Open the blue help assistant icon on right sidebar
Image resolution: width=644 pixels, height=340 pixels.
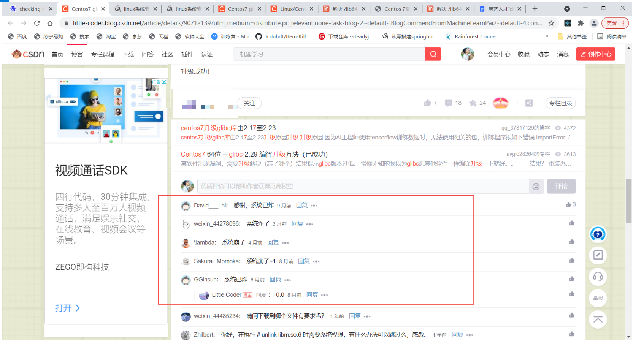click(x=598, y=234)
